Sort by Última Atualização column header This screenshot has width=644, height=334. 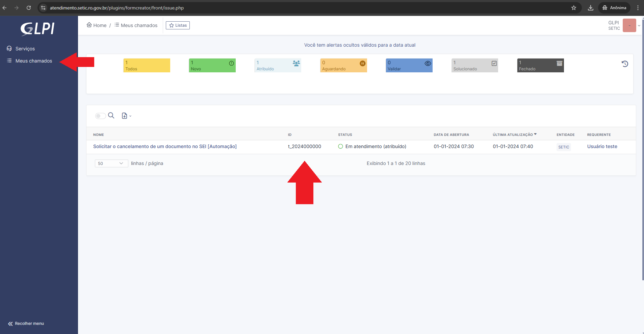[513, 135]
